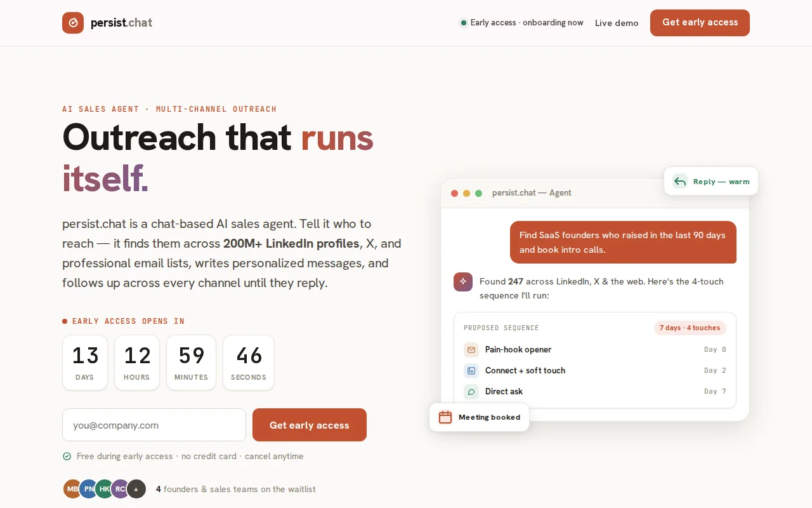The height and width of the screenshot is (508, 812).
Task: Click the 'Outreach that runs itself.' headline
Action: tap(218, 157)
